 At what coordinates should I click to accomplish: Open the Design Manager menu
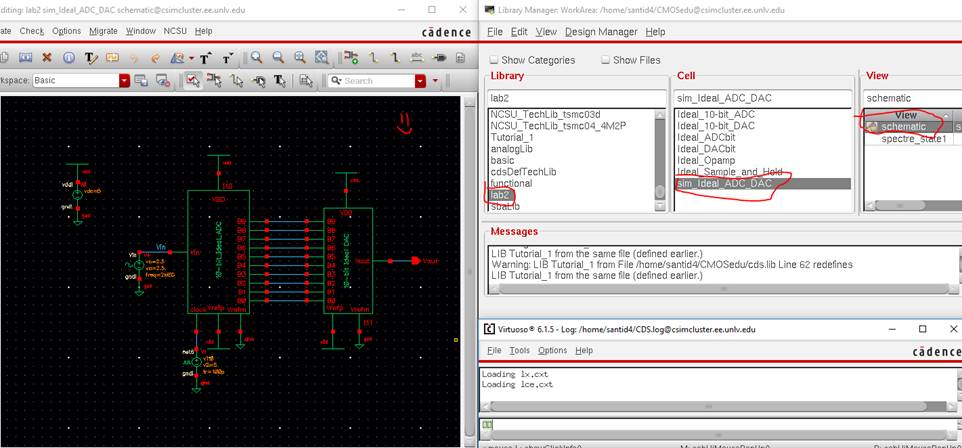pyautogui.click(x=601, y=32)
